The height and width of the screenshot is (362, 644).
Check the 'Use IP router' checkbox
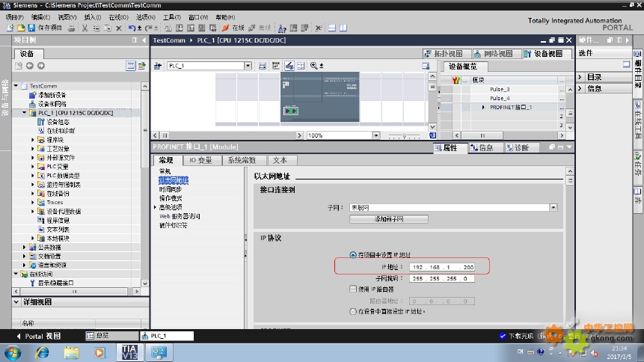[353, 289]
